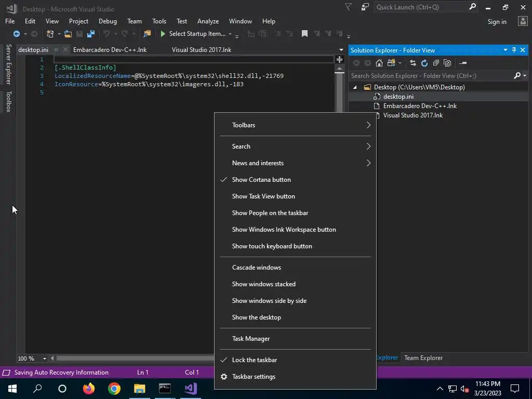Click the Quick Launch search icon
Image resolution: width=532 pixels, height=399 pixels.
(472, 7)
